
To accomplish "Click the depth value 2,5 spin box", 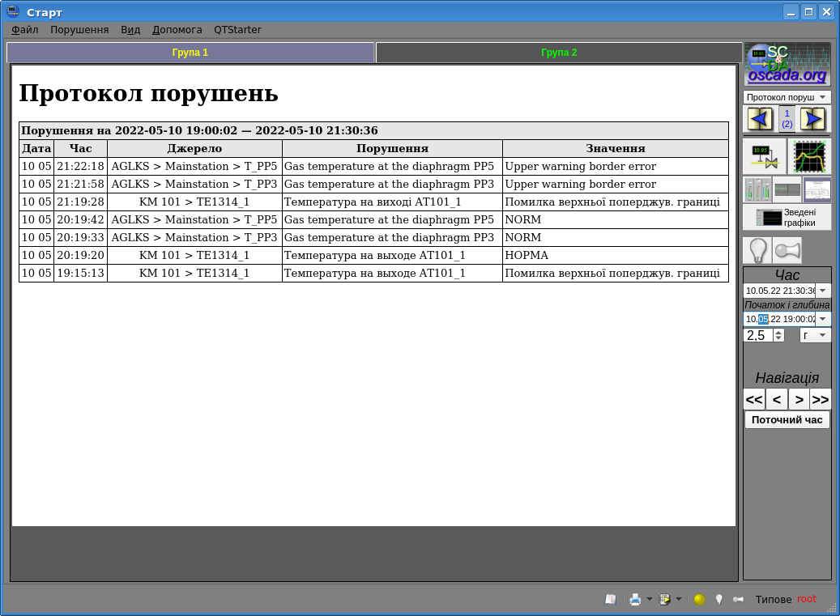I will [x=758, y=335].
